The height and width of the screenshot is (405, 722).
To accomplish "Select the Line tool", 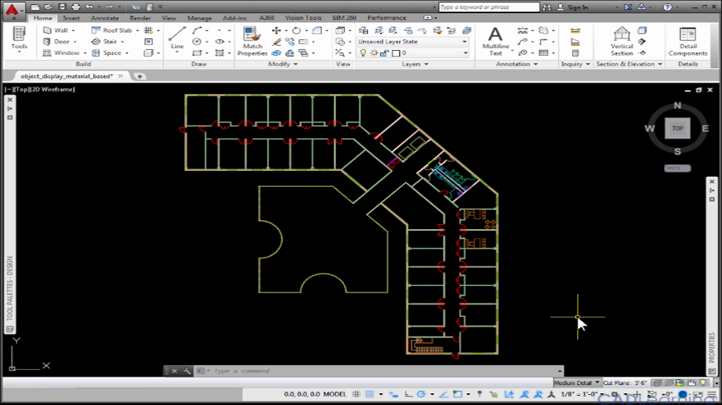I will click(x=177, y=38).
